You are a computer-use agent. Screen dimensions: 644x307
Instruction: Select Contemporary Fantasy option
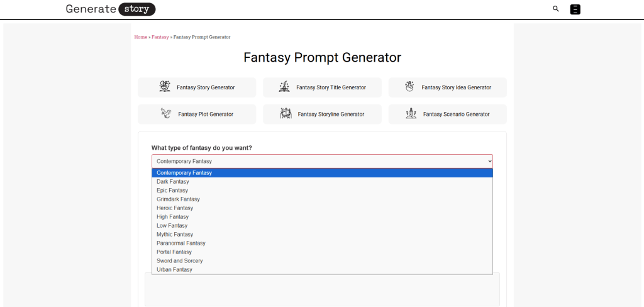(323, 172)
